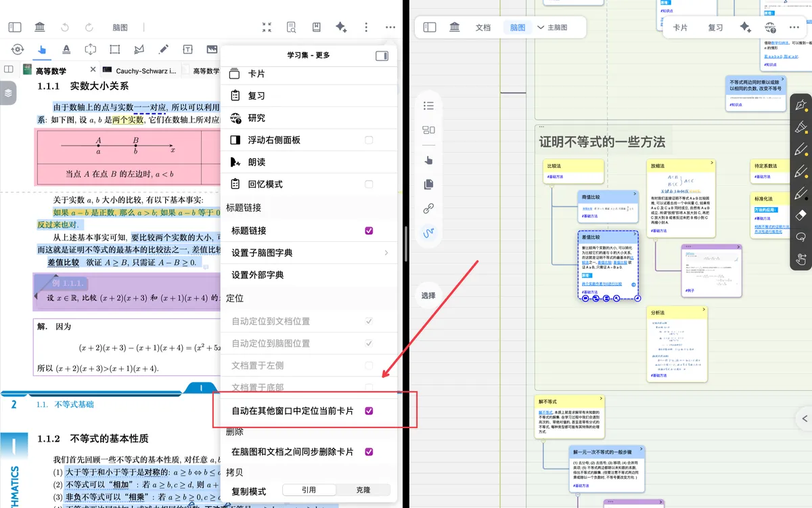Click the 选择 button in the mindmap
The image size is (812, 508).
[428, 295]
